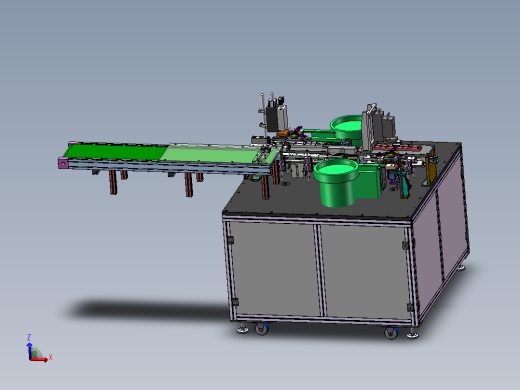Select the front-left caster wheel under cabinet
The width and height of the screenshot is (520, 390).
[261, 329]
